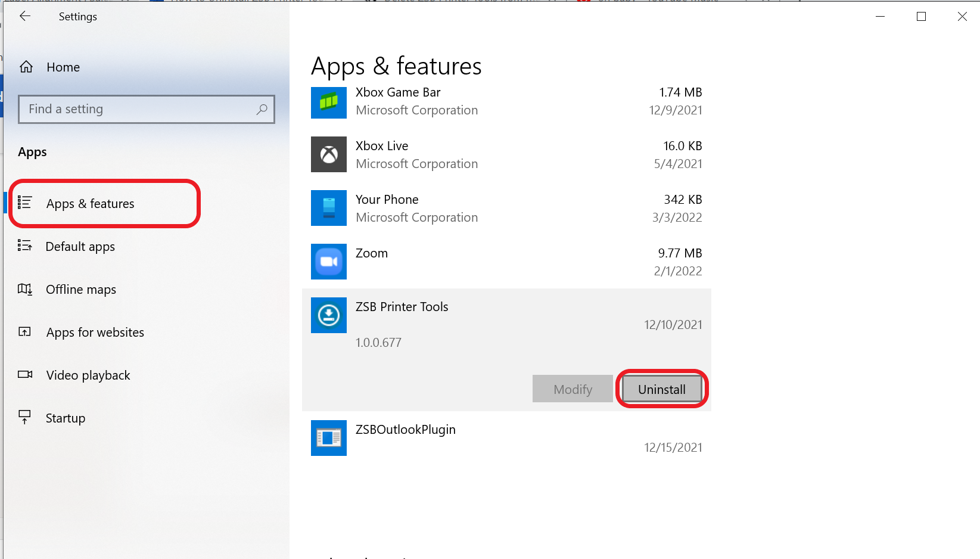The width and height of the screenshot is (980, 559).
Task: Open the Offline maps section
Action: pos(80,290)
